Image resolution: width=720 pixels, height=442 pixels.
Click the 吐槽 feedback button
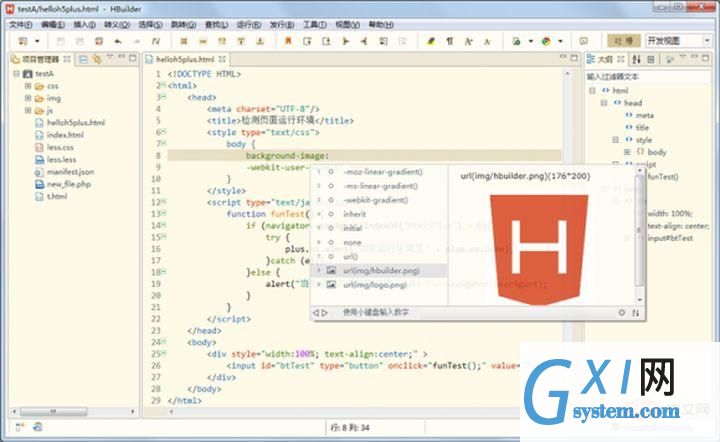pyautogui.click(x=624, y=41)
